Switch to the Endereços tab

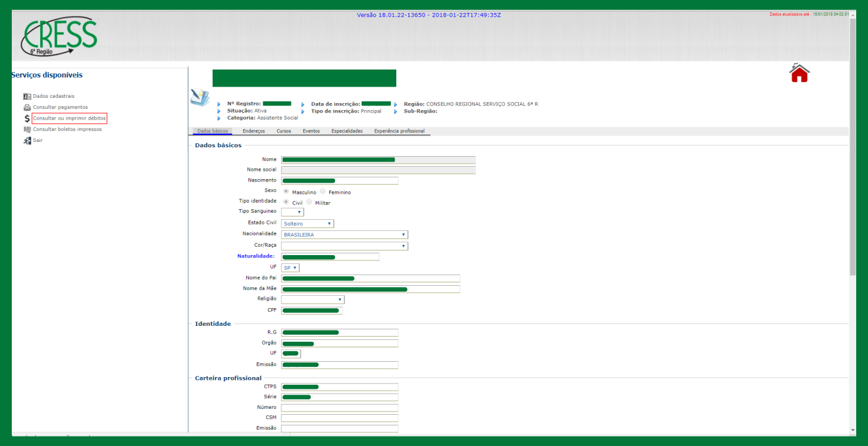[254, 131]
